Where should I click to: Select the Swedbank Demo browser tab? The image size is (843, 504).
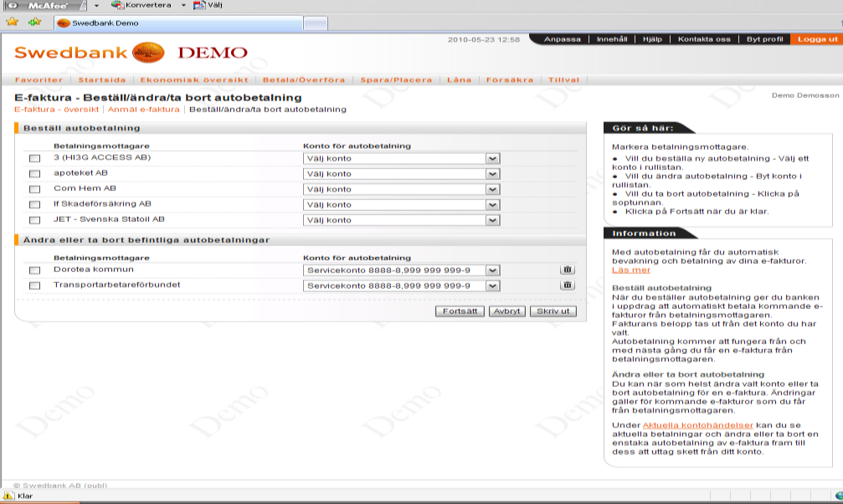click(178, 23)
